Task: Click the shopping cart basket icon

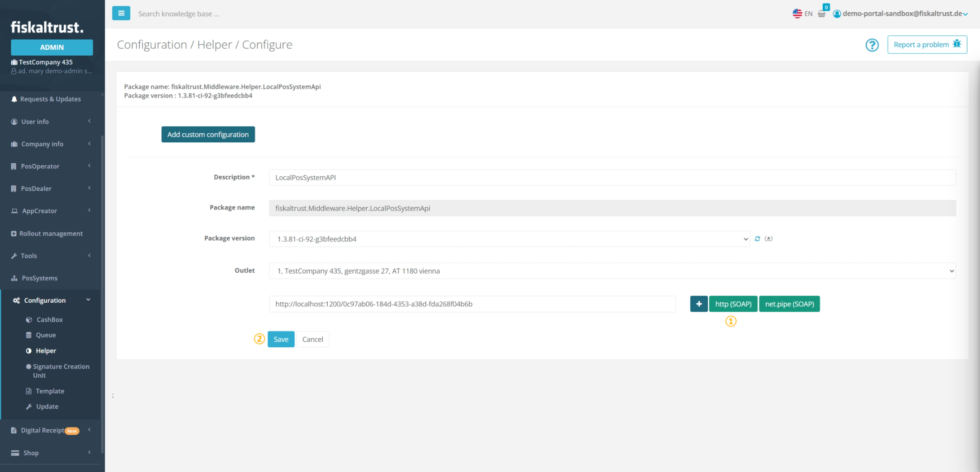Action: [822, 14]
